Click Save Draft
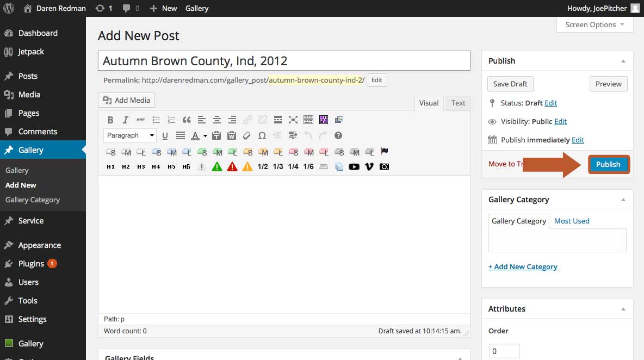Screen dimensions: 644x360 click(510, 84)
